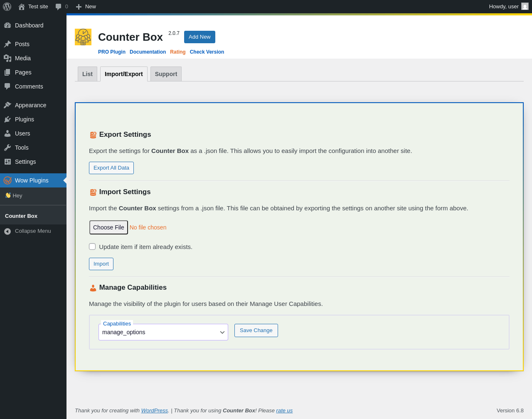532x419 pixels.
Task: Open the Tools menu
Action: [x=33, y=148]
